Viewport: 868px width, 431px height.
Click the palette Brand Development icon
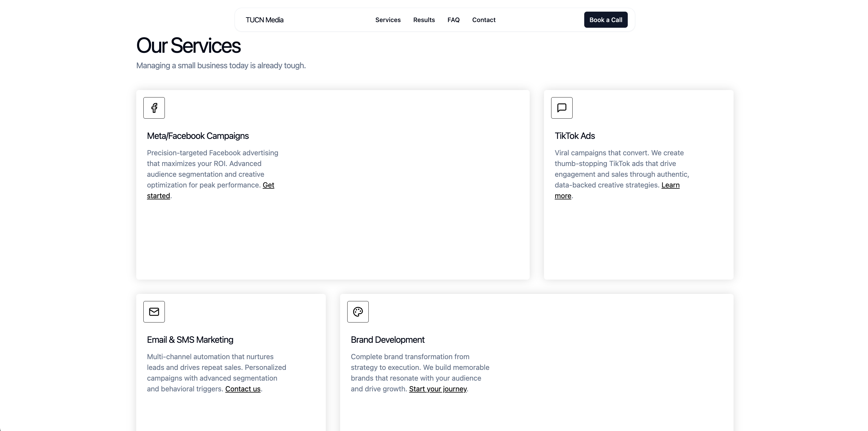(358, 312)
